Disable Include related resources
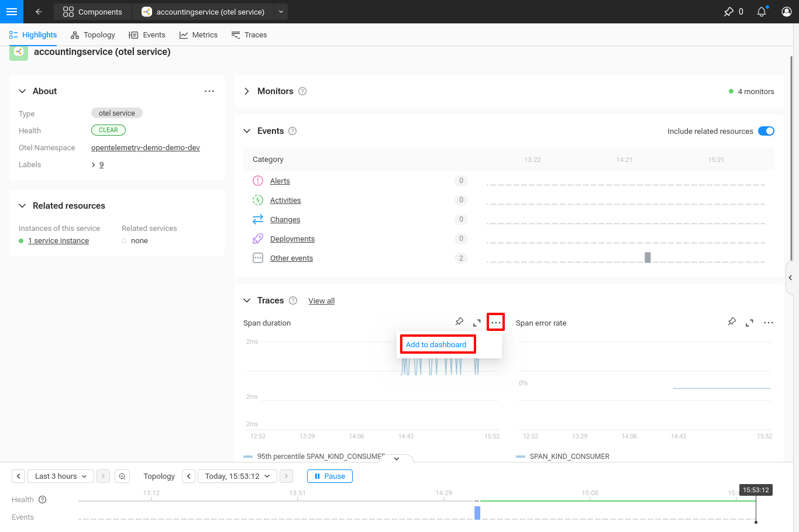Screen dimensions: 799x532 click(766, 131)
